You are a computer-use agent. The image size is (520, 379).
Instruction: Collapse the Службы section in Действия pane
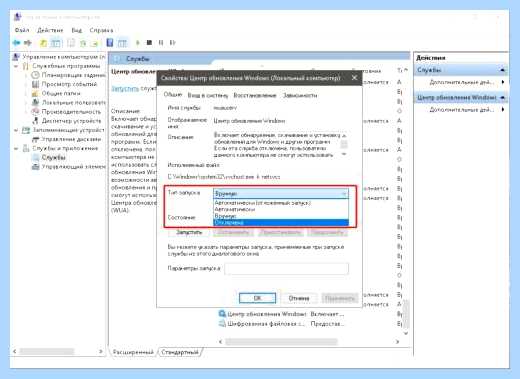click(502, 70)
